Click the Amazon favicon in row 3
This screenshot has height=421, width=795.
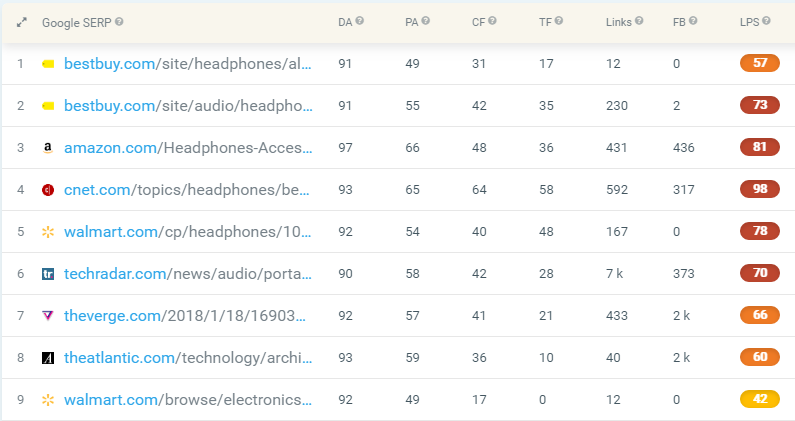click(48, 148)
